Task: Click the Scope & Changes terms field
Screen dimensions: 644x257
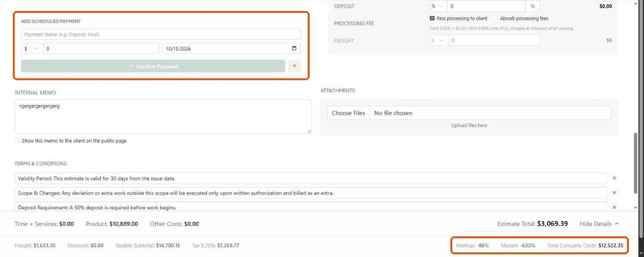Action: [311, 193]
